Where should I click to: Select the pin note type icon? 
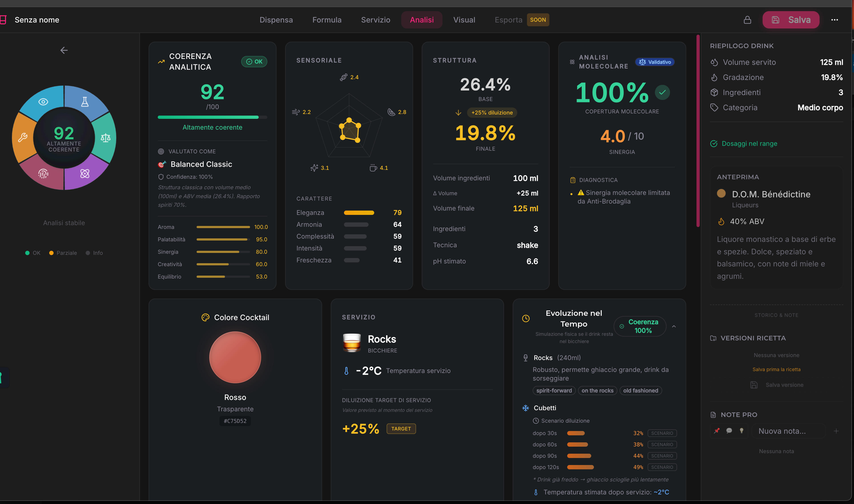716,431
